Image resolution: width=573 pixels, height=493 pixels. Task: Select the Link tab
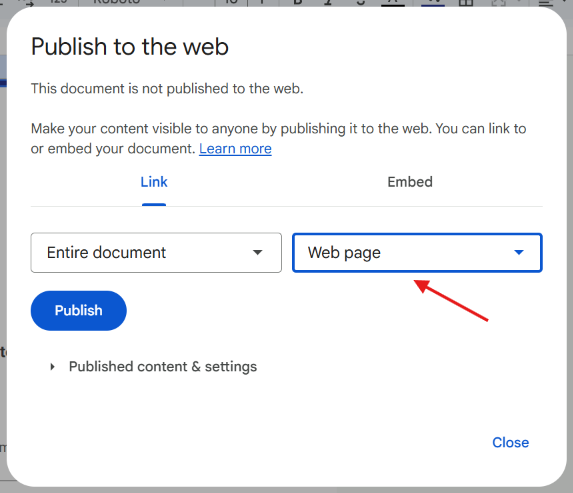pyautogui.click(x=154, y=182)
